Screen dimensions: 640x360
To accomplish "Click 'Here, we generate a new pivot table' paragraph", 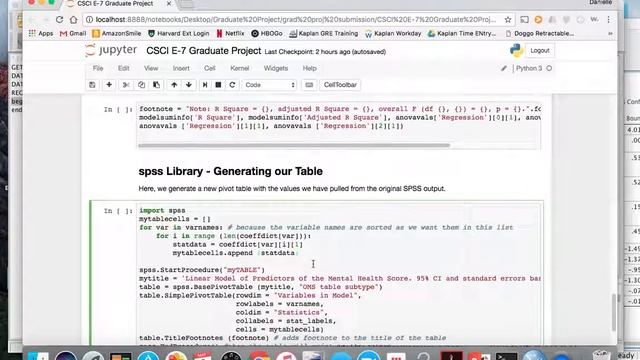I will click(292, 189).
